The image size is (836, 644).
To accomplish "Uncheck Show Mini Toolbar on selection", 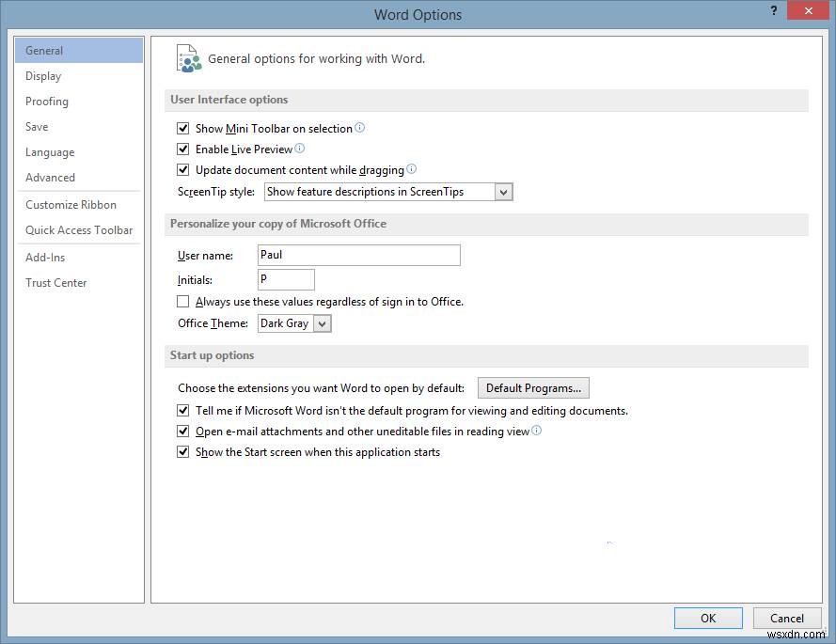I will pyautogui.click(x=182, y=128).
